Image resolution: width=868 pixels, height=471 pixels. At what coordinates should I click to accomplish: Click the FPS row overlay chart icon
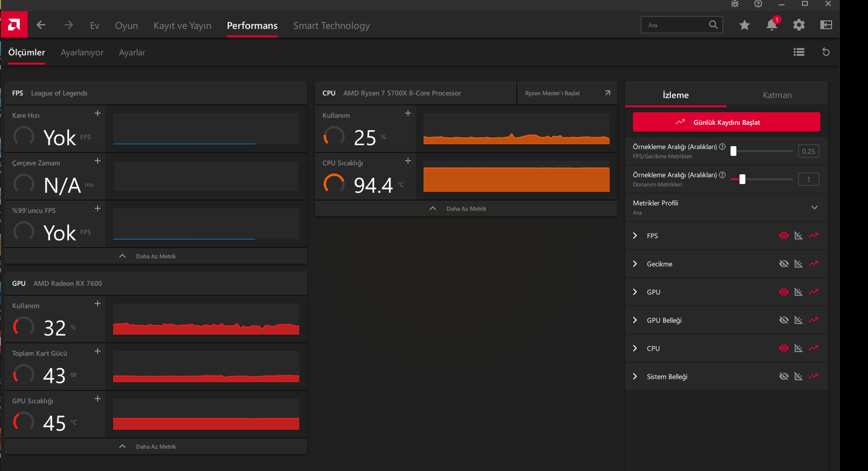(799, 235)
